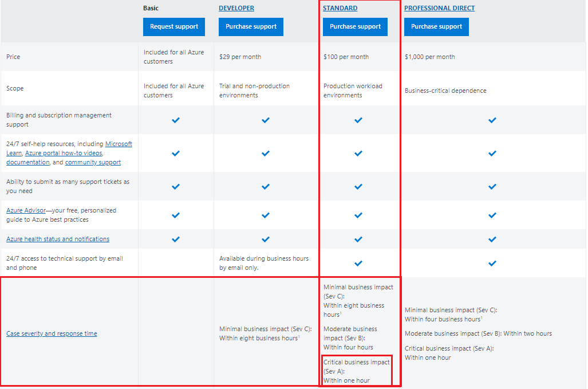Click Purchase support under Standard plan

point(355,26)
